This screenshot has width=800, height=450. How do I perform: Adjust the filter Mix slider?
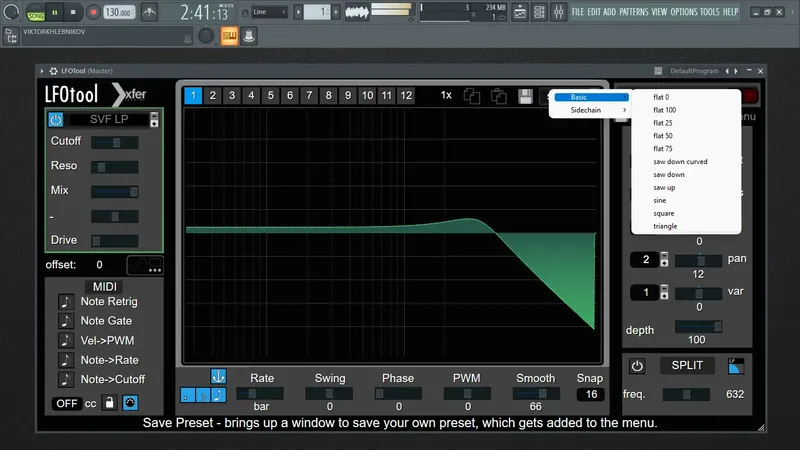[114, 191]
